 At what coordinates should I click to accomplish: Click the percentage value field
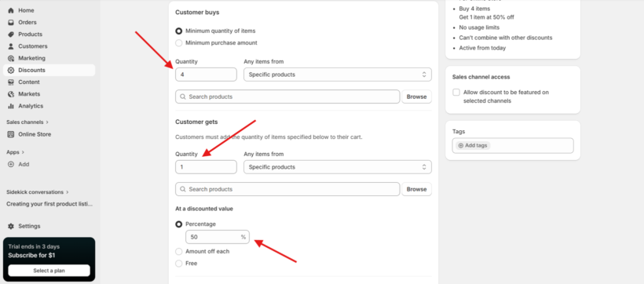coord(218,237)
